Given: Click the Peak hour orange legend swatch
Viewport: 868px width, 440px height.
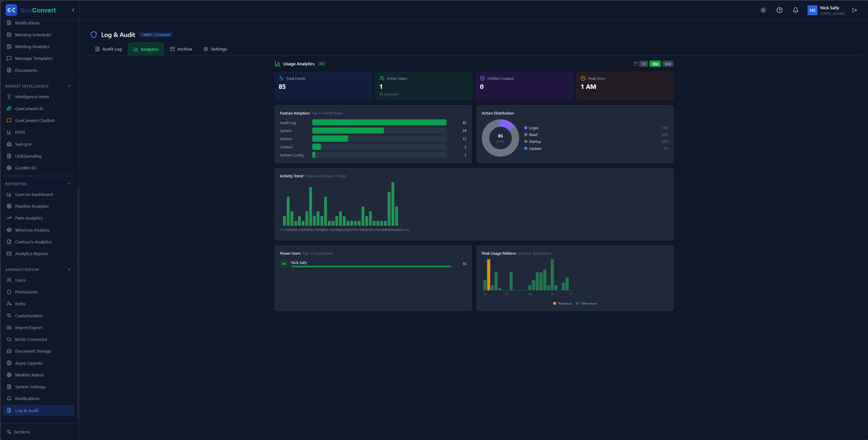Looking at the screenshot, I should (x=555, y=303).
